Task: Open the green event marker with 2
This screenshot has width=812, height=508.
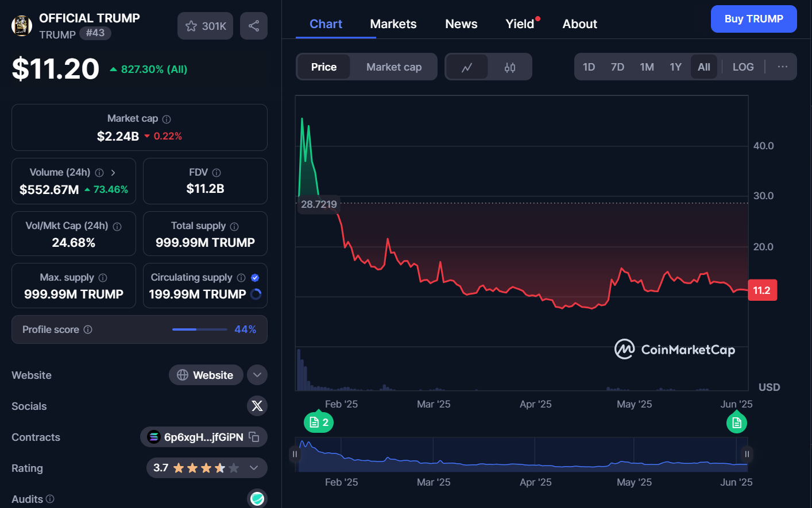Action: 319,422
